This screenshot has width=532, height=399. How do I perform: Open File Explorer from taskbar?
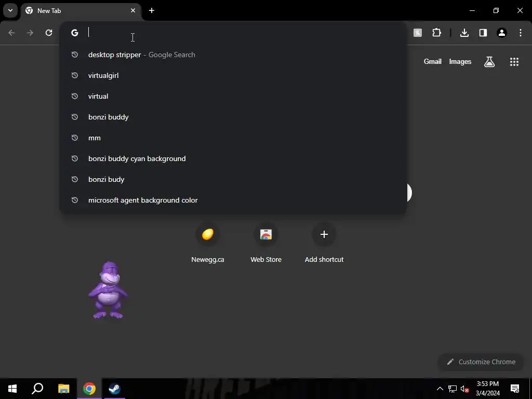point(63,389)
